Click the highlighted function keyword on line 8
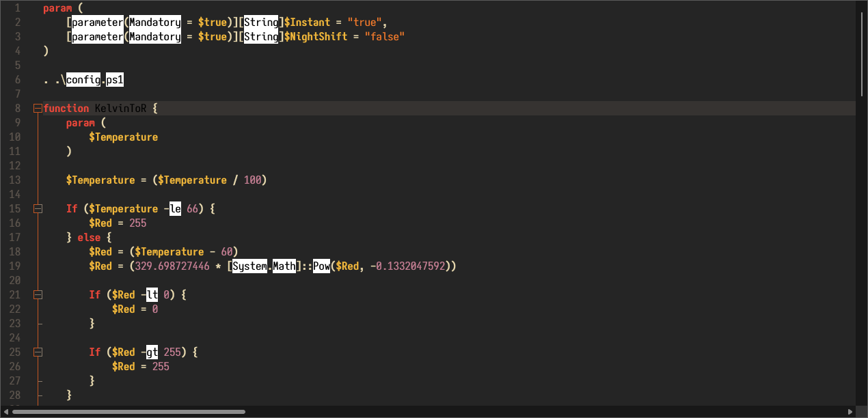868x418 pixels. (66, 108)
